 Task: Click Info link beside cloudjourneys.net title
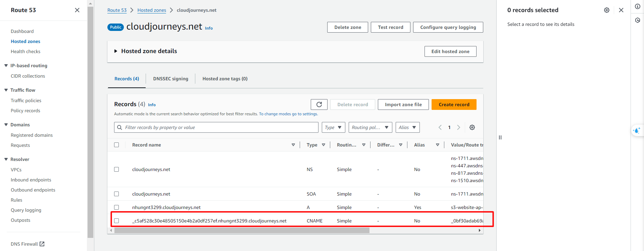(x=209, y=28)
